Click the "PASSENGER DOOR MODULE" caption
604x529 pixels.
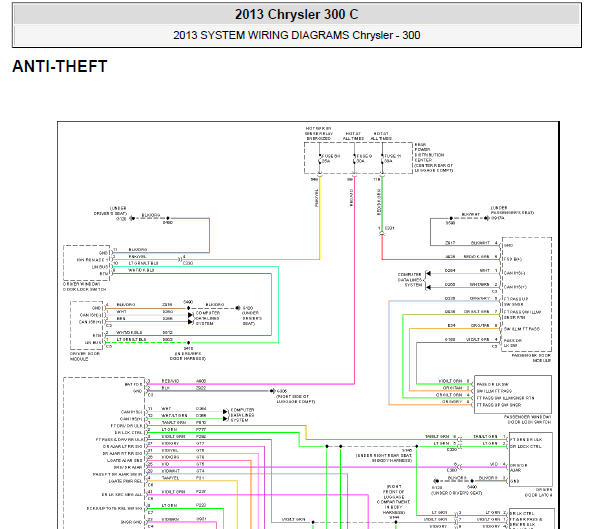[x=531, y=358]
